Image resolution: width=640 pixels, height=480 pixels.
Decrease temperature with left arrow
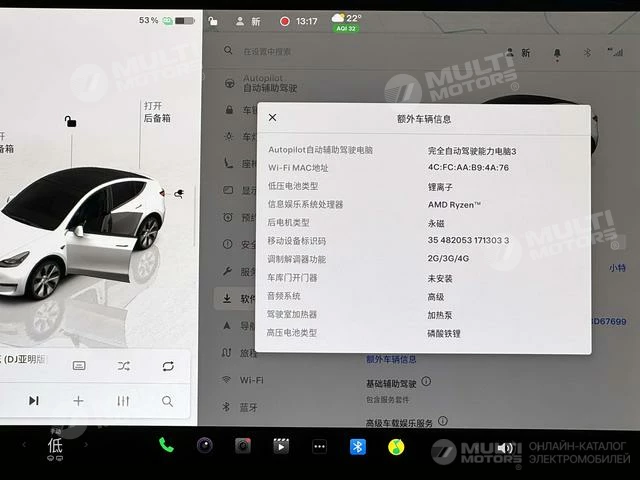[24, 444]
